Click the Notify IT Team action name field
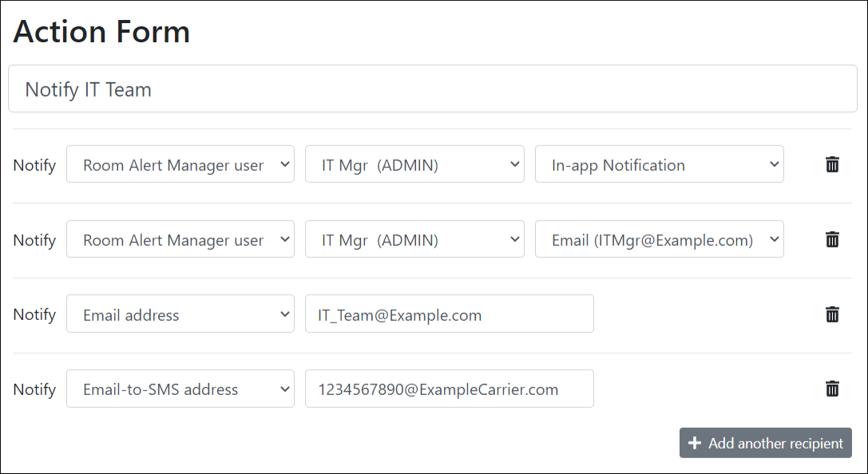868x474 pixels. 432,89
